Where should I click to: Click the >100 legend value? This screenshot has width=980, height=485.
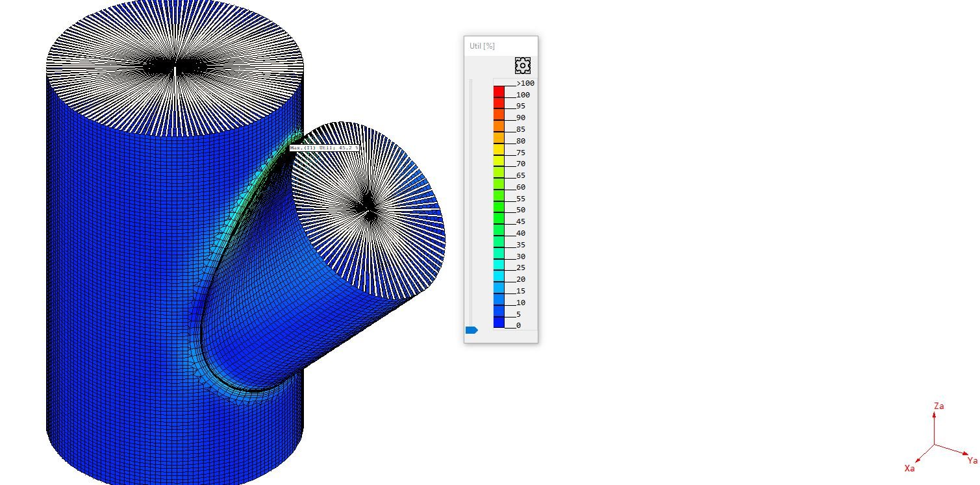coord(525,83)
